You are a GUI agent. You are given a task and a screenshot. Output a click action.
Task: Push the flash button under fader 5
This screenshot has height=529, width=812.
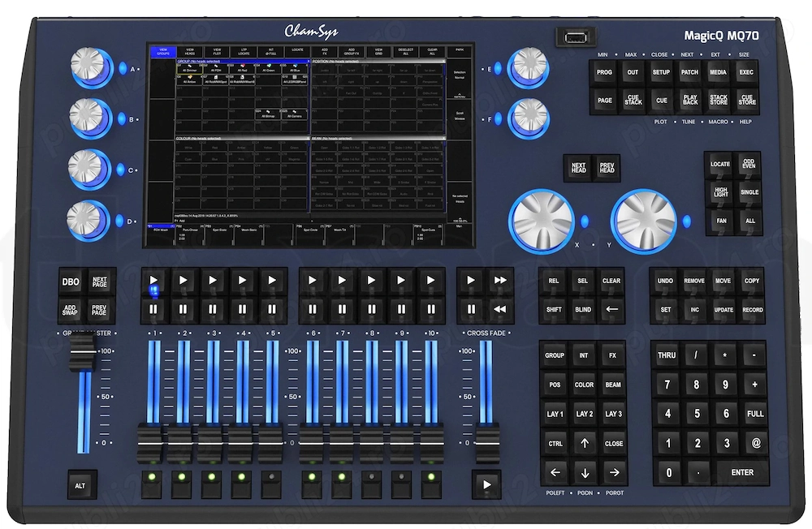pos(271,484)
